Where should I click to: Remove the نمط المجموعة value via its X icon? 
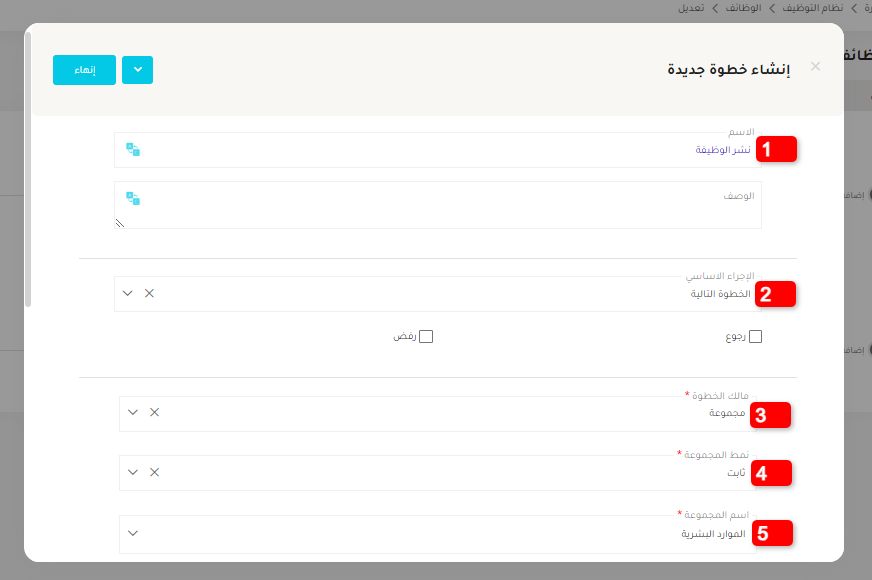pos(154,472)
